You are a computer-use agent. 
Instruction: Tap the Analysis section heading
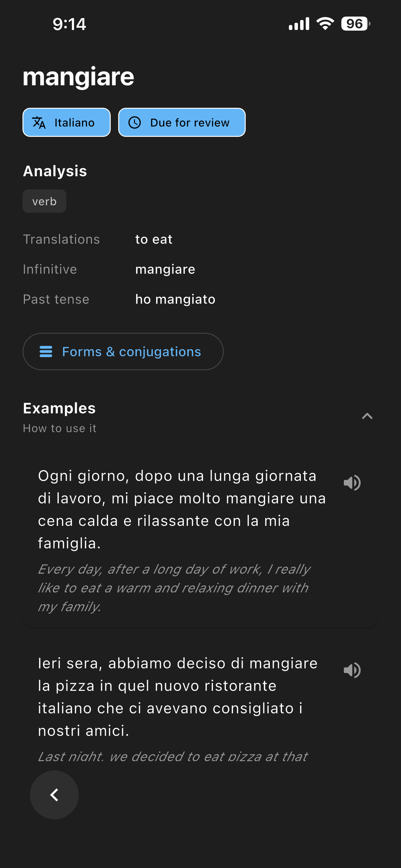click(x=55, y=171)
